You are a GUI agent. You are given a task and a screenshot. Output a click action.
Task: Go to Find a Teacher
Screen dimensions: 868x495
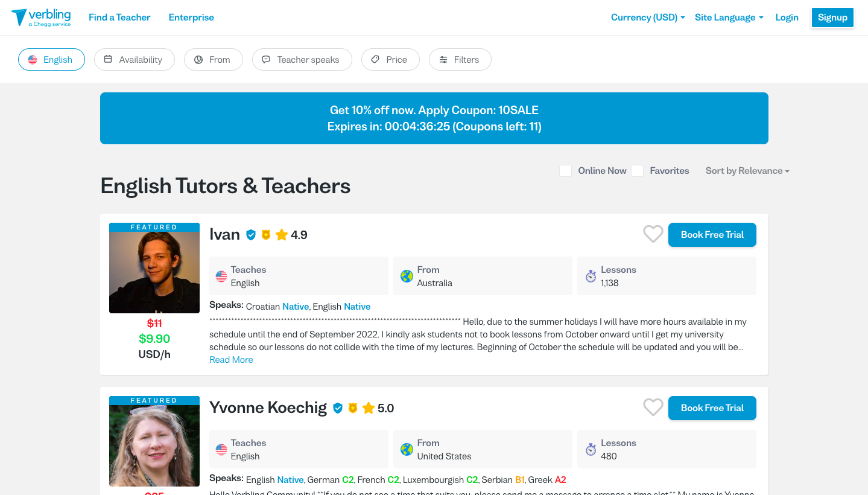(x=119, y=18)
